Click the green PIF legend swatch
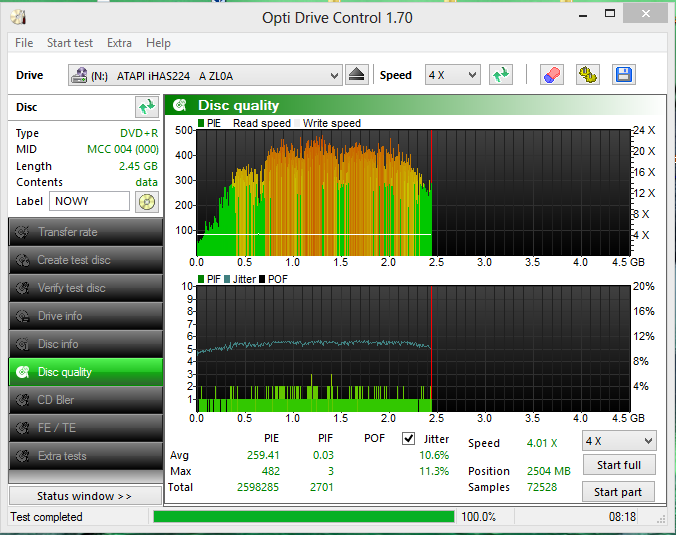Image resolution: width=676 pixels, height=535 pixels. click(201, 279)
